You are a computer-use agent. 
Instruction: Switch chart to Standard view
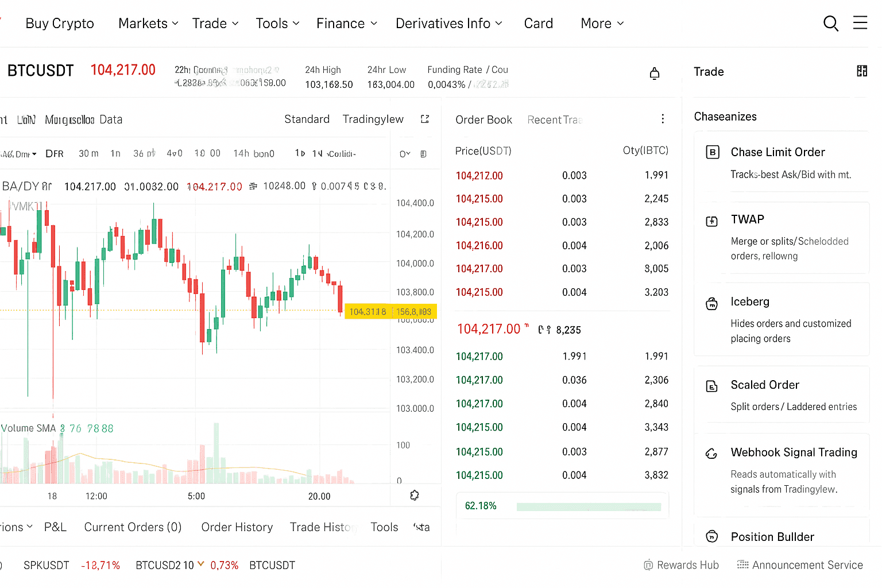307,119
